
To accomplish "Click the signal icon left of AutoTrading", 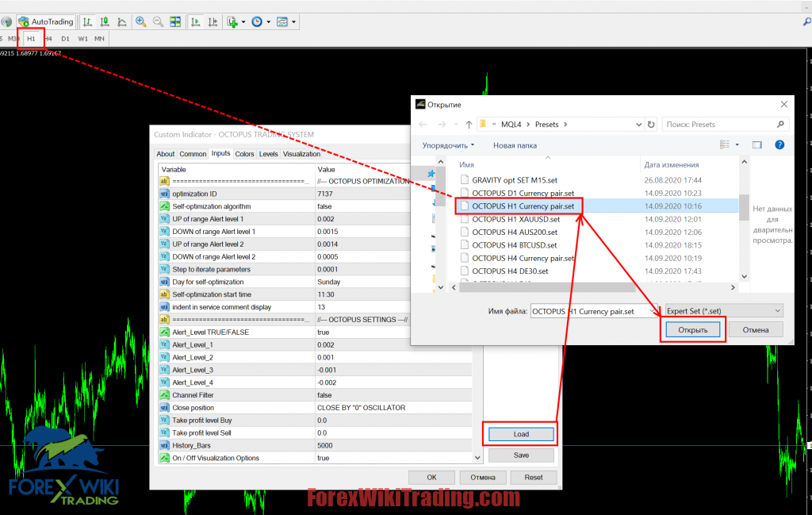I will tap(6, 21).
